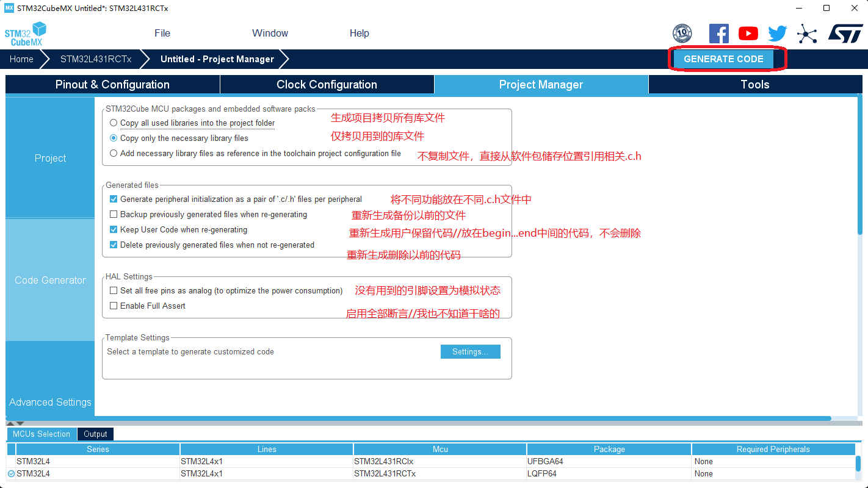
Task: Sort table by Series column header
Action: [x=98, y=449]
